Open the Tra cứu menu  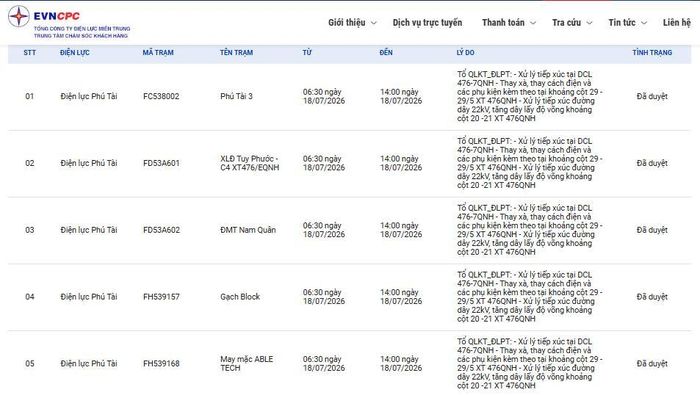[567, 22]
